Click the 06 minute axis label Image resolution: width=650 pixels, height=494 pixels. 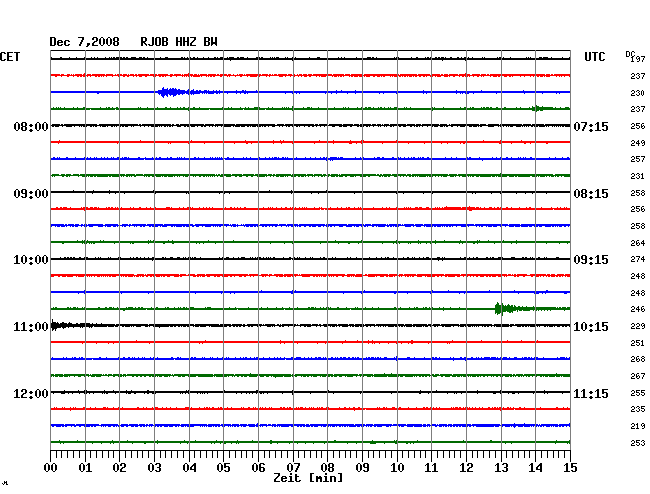(258, 468)
